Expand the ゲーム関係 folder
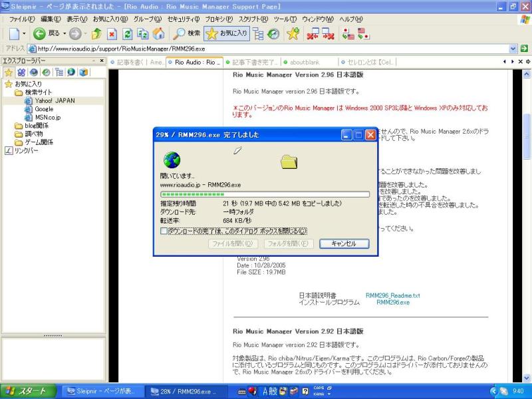 coord(34,142)
